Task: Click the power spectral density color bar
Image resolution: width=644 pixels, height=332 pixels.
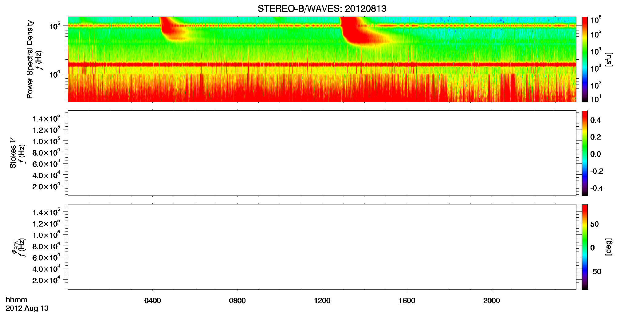Action: (585, 59)
